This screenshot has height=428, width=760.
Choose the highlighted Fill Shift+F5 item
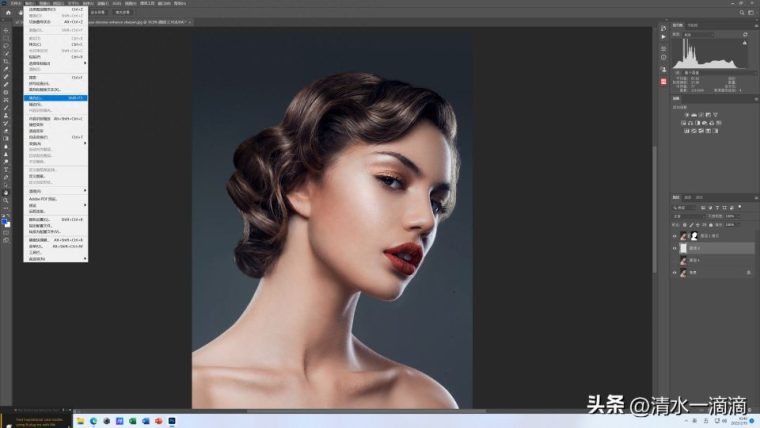pyautogui.click(x=56, y=98)
